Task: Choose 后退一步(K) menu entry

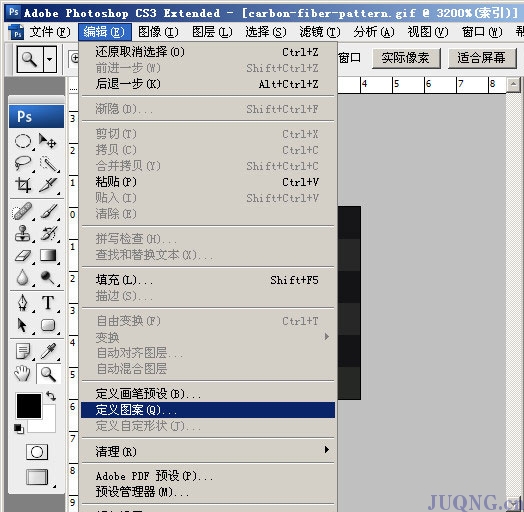Action: pyautogui.click(x=208, y=84)
